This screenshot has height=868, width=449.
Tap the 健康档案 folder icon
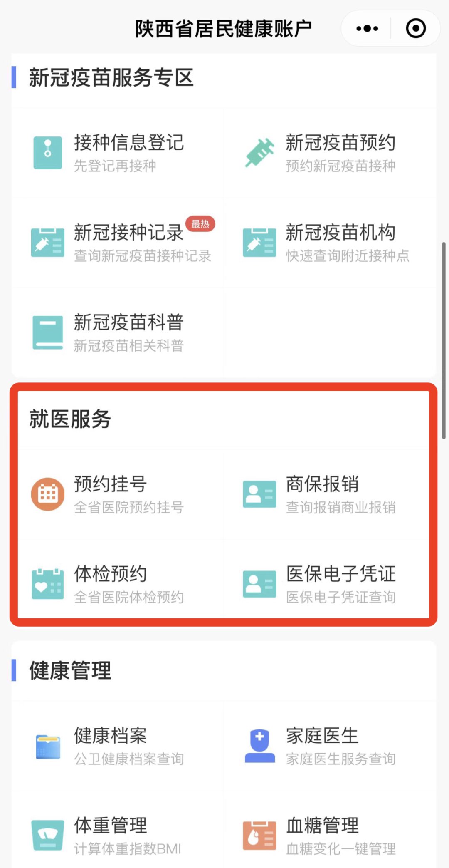coord(48,747)
